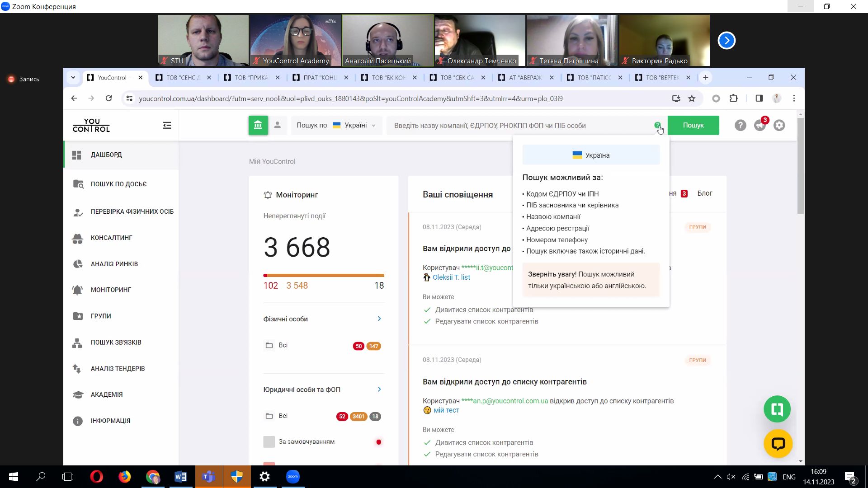Select Анатолій Пясецький video thumbnail
Screen dimensions: 868x488
(x=388, y=41)
